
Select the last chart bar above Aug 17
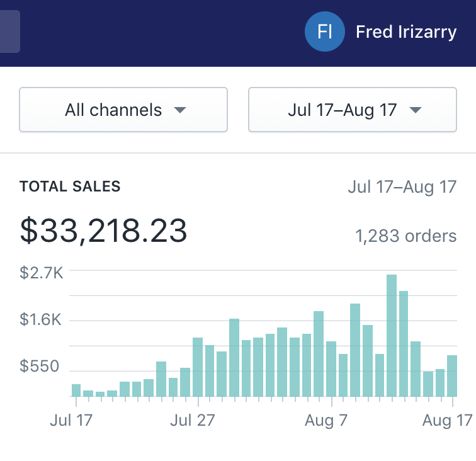(x=452, y=375)
